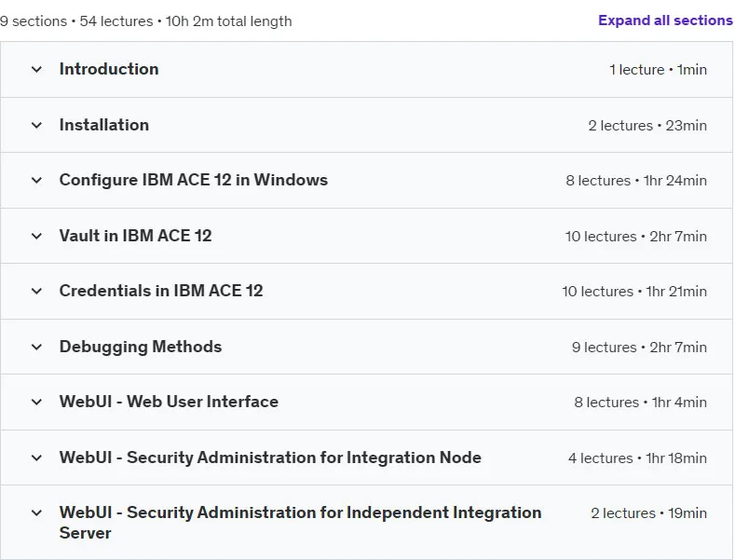
Task: Click the '2 lectures • 23min' text
Action: [647, 125]
